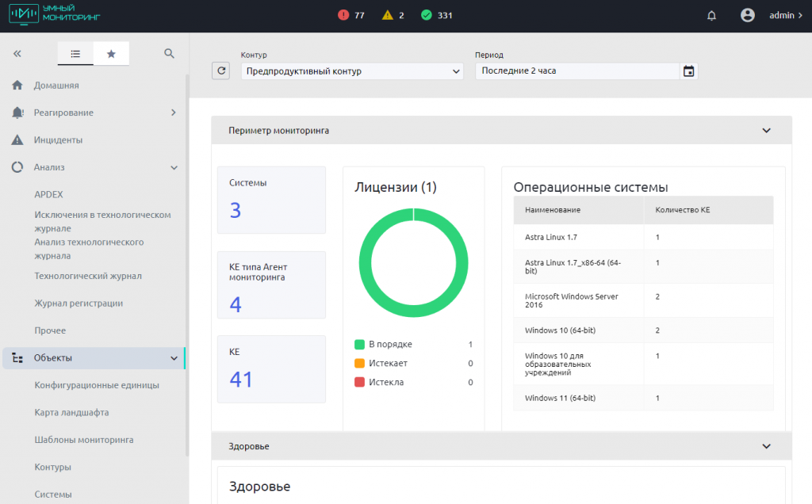Viewport: 812px width, 504px height.
Task: Click the notifications bell icon
Action: point(711,15)
